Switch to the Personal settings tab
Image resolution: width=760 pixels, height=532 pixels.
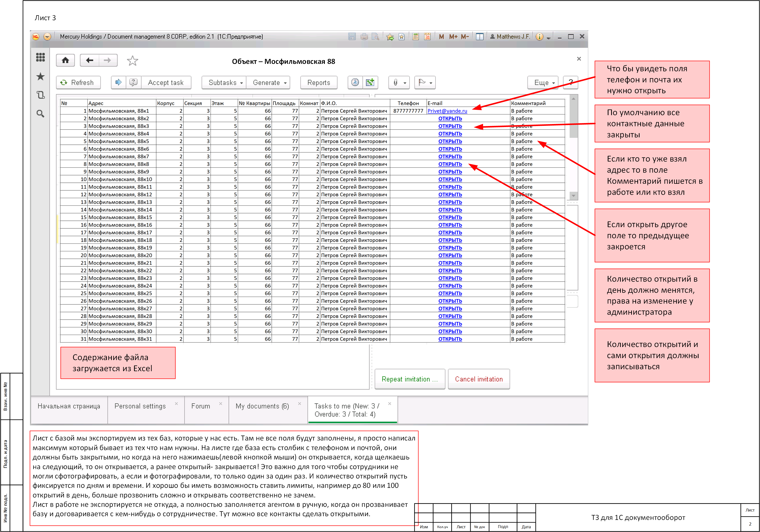tap(140, 406)
